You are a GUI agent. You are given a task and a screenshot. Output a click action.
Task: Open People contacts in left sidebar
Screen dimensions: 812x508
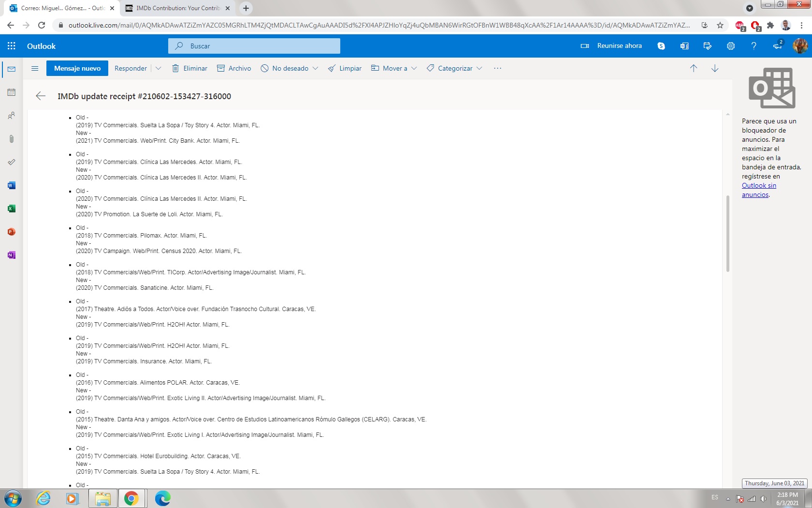12,116
